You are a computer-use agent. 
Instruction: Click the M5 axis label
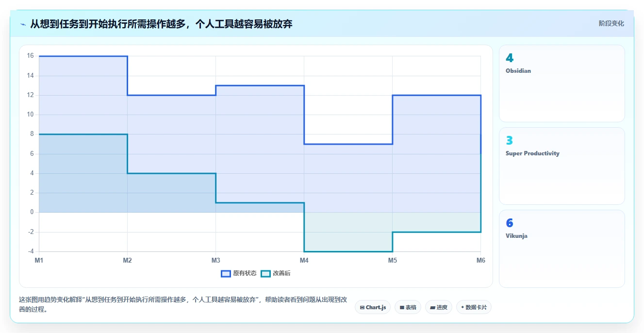(x=392, y=261)
